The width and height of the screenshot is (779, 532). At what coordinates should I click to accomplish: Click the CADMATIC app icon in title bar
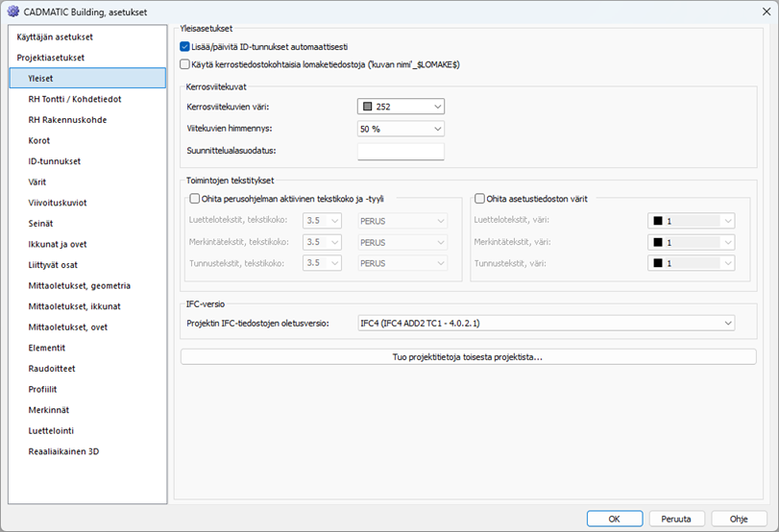click(x=13, y=11)
